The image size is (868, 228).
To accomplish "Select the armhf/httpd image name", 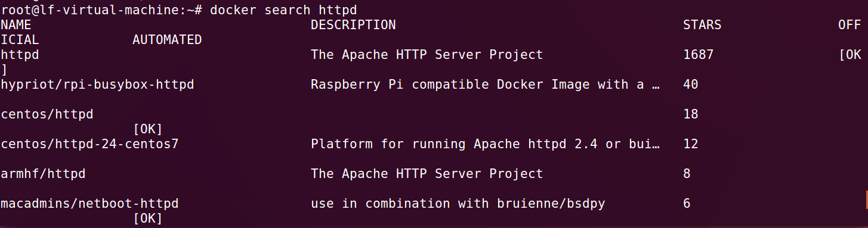I will [43, 174].
